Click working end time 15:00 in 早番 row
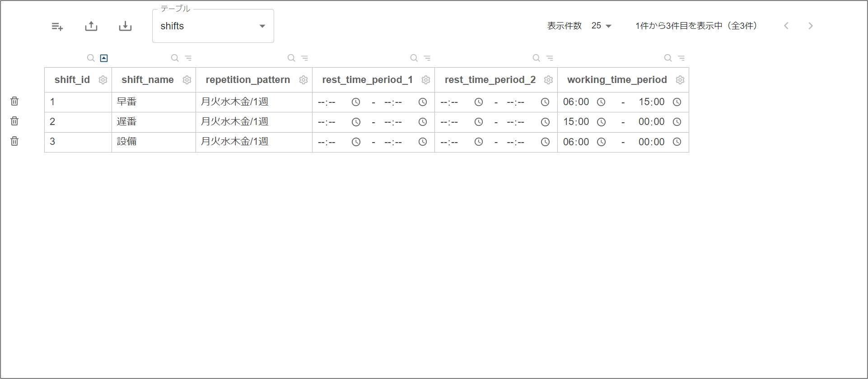868x379 pixels. 651,102
